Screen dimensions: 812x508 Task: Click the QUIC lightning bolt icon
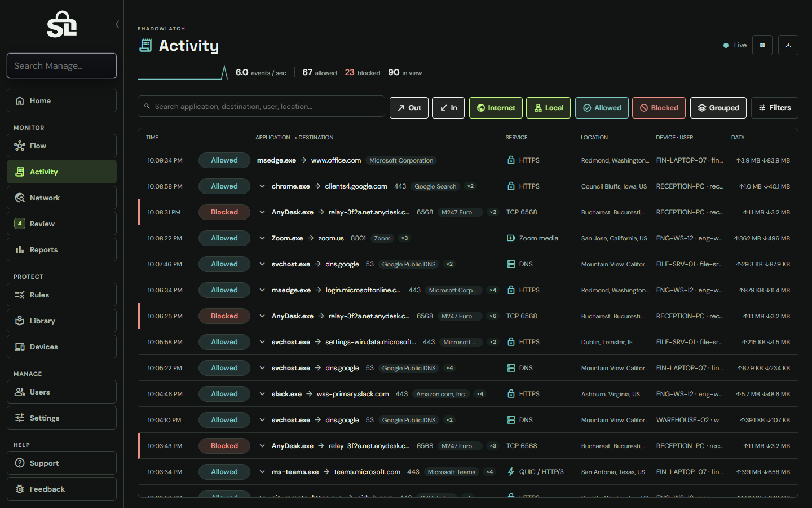point(511,472)
